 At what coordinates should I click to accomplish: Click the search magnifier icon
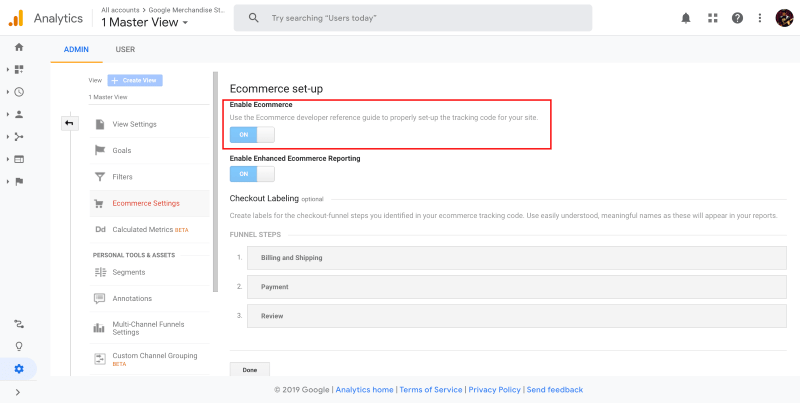pyautogui.click(x=254, y=18)
